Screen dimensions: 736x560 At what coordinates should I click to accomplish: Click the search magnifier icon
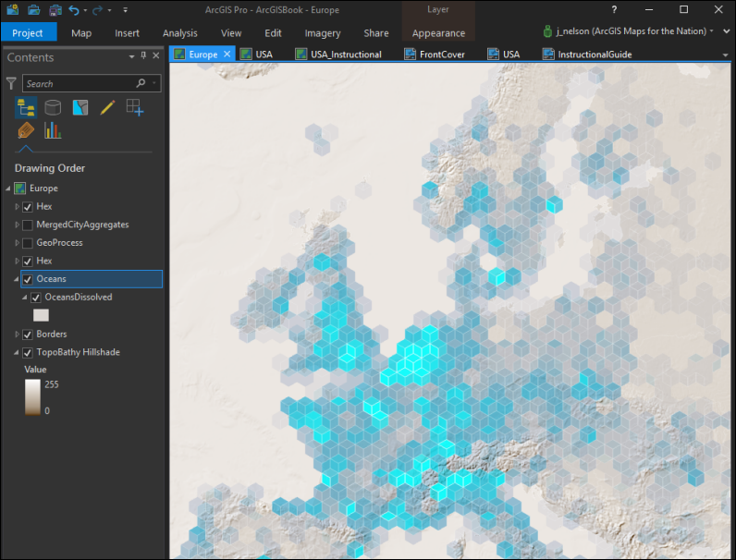coord(141,83)
